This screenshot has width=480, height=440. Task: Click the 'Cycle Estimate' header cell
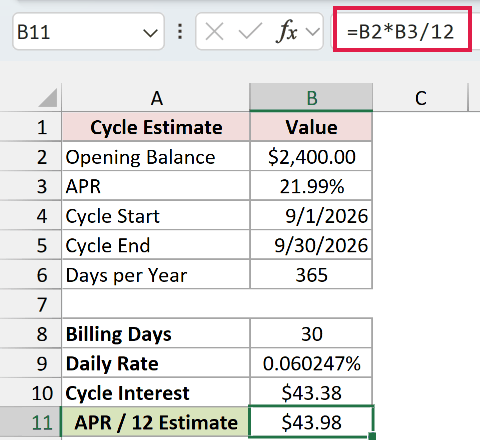[x=156, y=127]
